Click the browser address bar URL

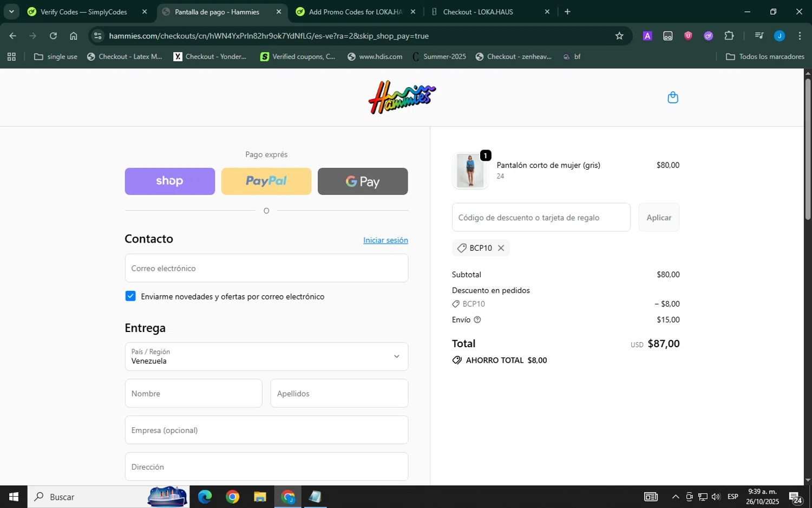(x=269, y=36)
